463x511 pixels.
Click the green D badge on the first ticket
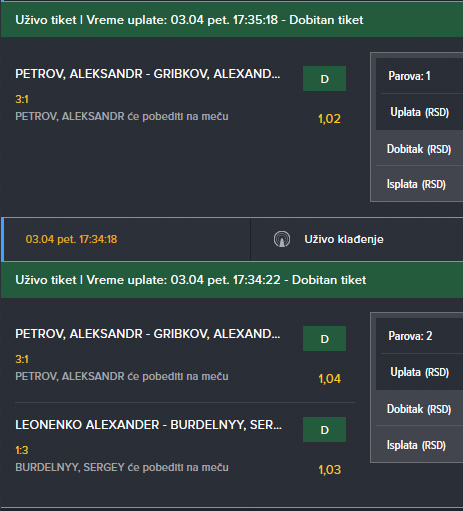(x=324, y=79)
